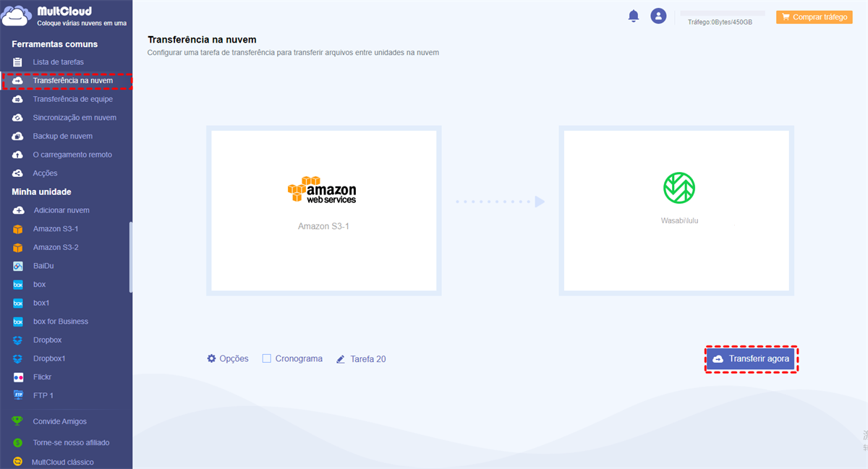868x469 pixels.
Task: Open box for Business label
Action: [x=61, y=322]
